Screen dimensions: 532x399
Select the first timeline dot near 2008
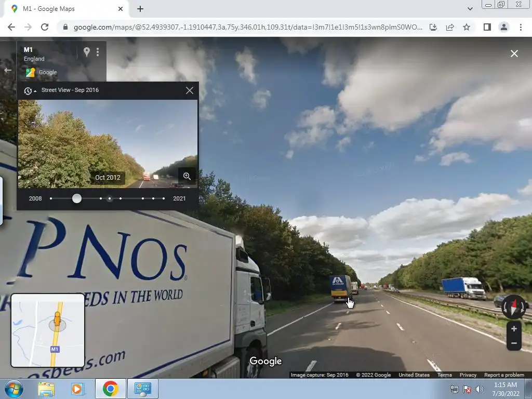tap(51, 198)
